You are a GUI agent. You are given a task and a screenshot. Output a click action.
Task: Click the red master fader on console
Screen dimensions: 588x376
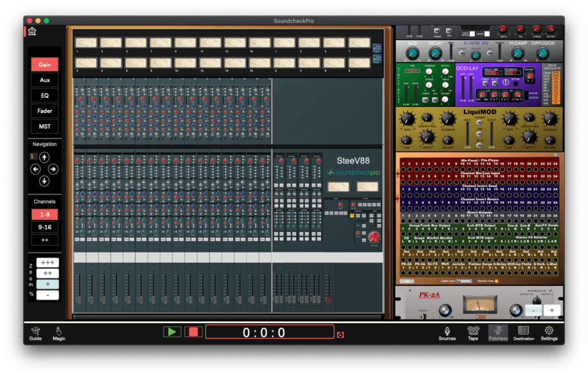pos(329,300)
